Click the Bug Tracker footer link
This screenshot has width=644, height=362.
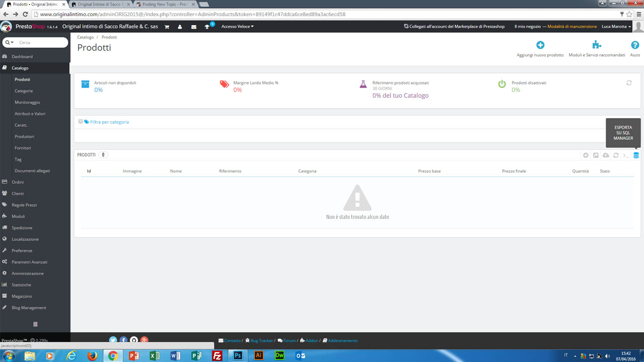point(262,340)
